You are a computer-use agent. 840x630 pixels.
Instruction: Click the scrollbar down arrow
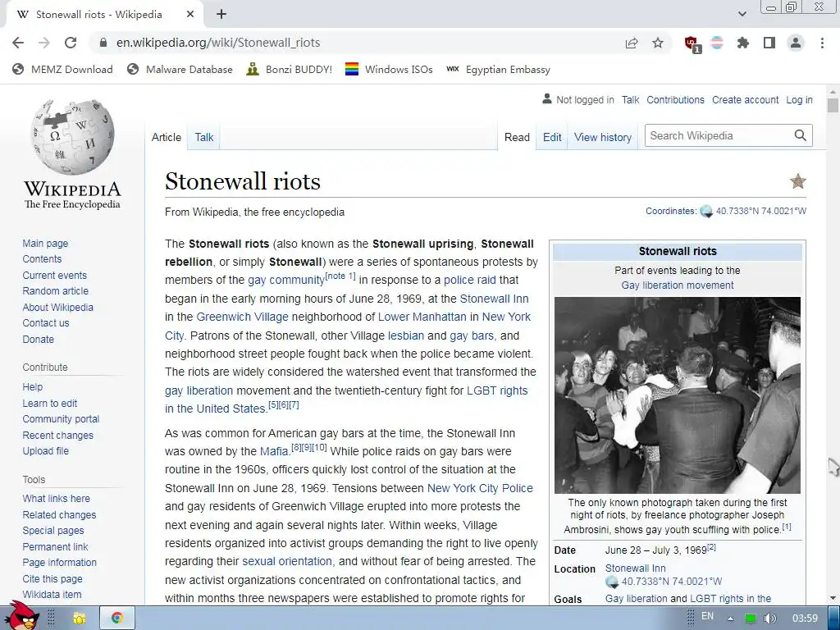832,598
